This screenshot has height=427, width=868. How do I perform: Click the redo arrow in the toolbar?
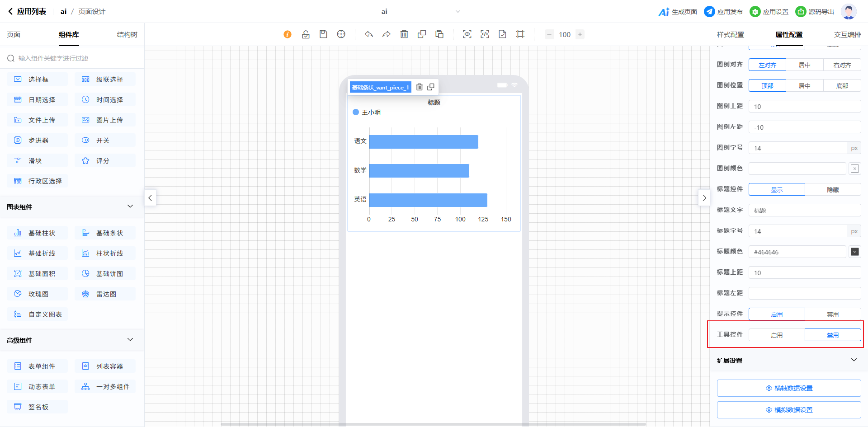click(x=387, y=34)
